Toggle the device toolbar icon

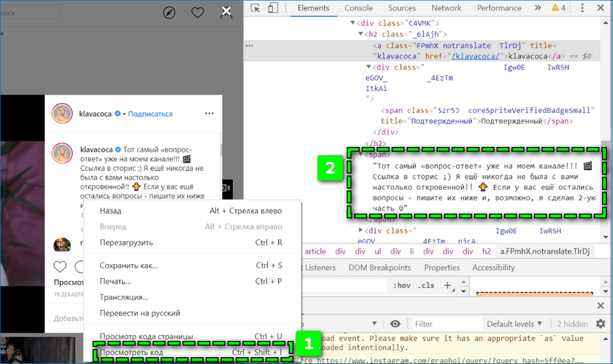tap(272, 8)
